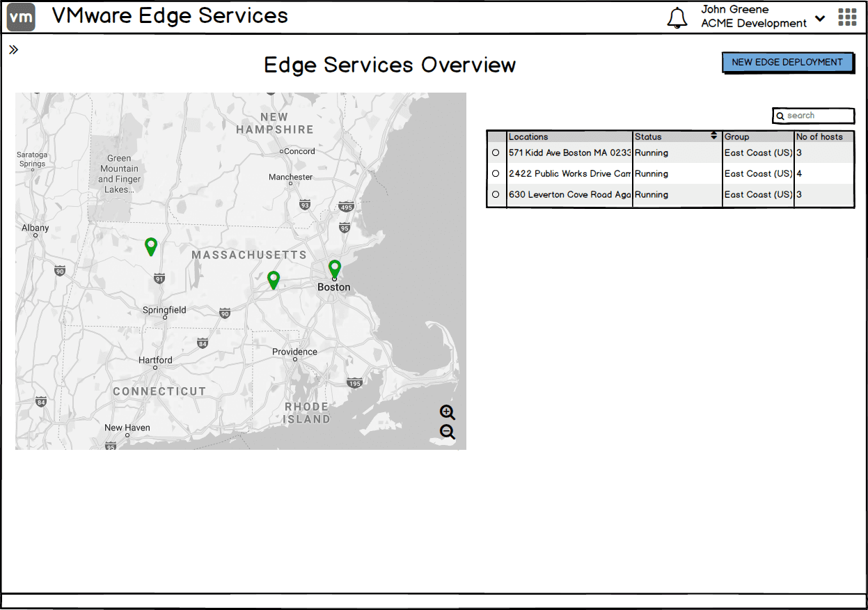Click the 571 Kidd Ave Boston MA address
This screenshot has width=868, height=610.
pyautogui.click(x=569, y=152)
